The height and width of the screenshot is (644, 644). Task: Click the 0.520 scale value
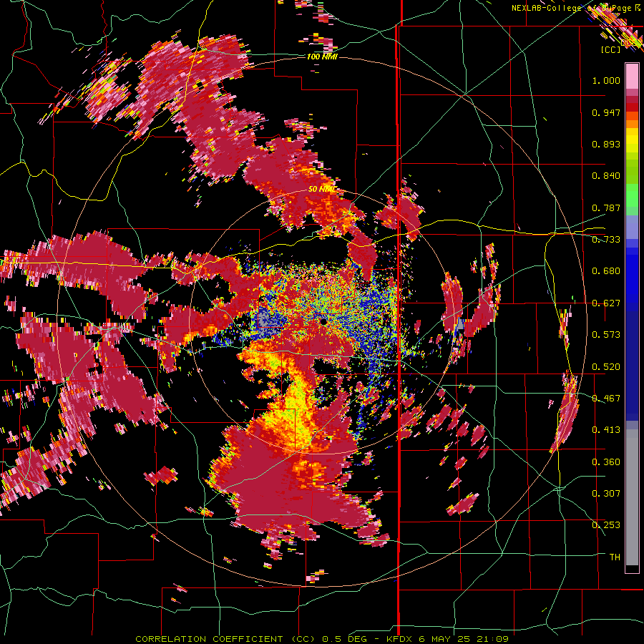pos(606,367)
